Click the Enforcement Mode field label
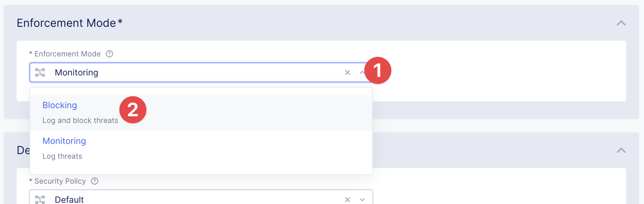The height and width of the screenshot is (204, 644). click(x=67, y=54)
